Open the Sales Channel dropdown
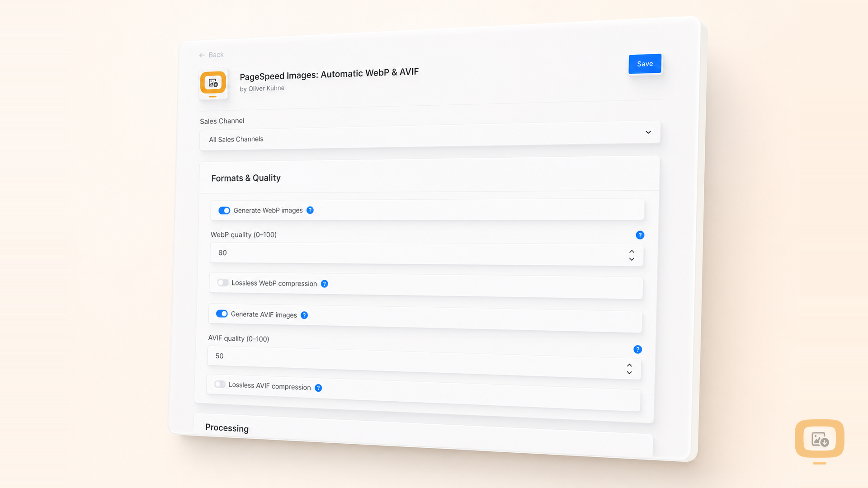This screenshot has width=868, height=488. click(429, 136)
